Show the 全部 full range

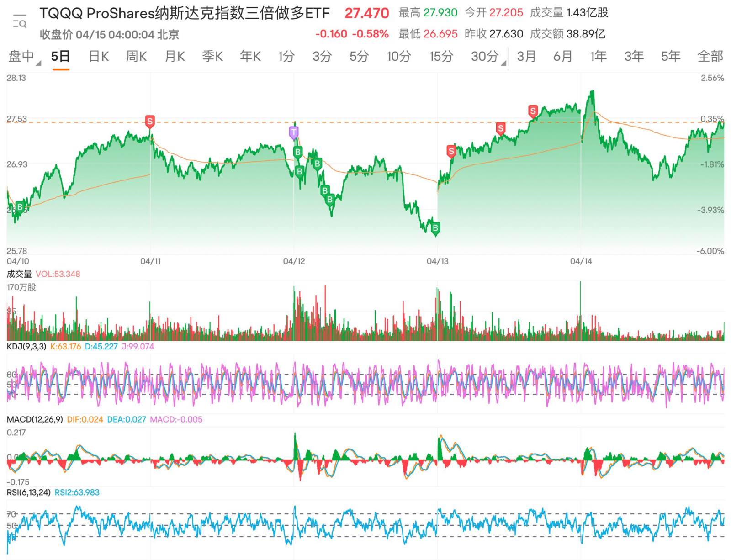click(710, 56)
